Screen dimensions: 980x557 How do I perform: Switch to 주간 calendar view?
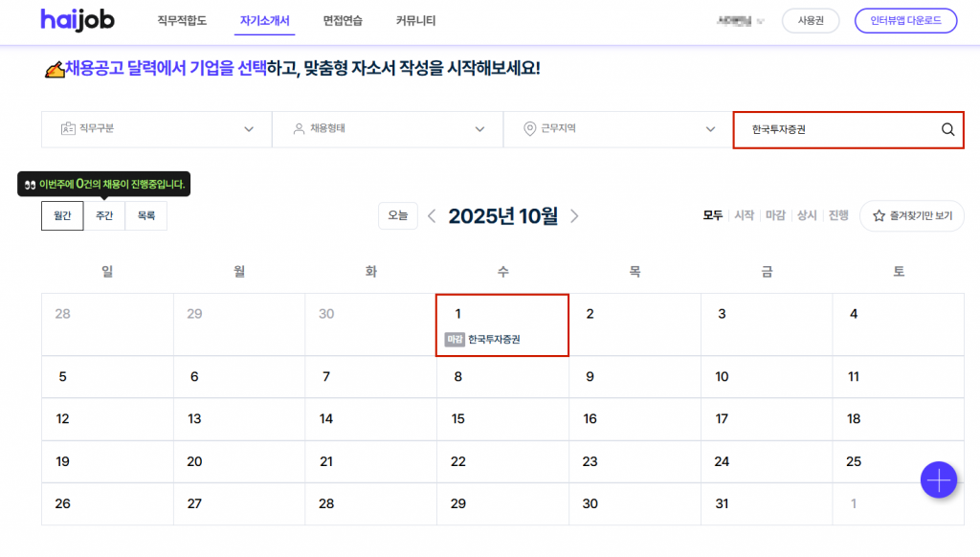tap(104, 216)
